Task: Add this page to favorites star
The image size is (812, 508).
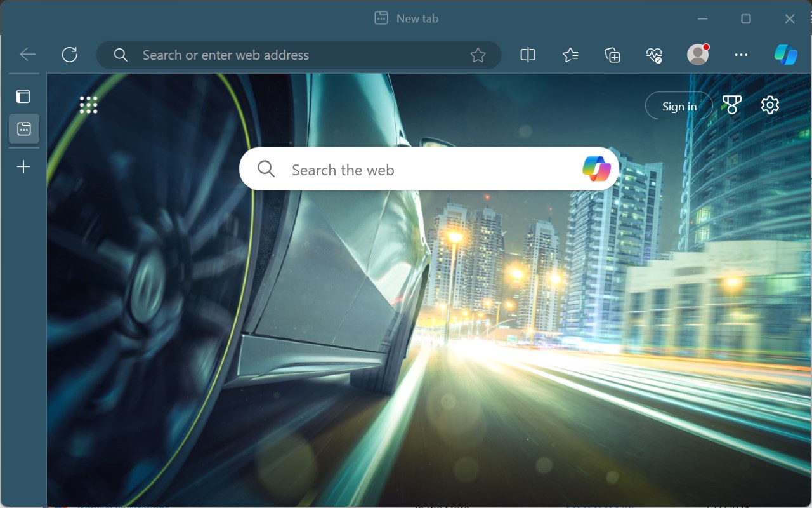Action: click(x=478, y=55)
